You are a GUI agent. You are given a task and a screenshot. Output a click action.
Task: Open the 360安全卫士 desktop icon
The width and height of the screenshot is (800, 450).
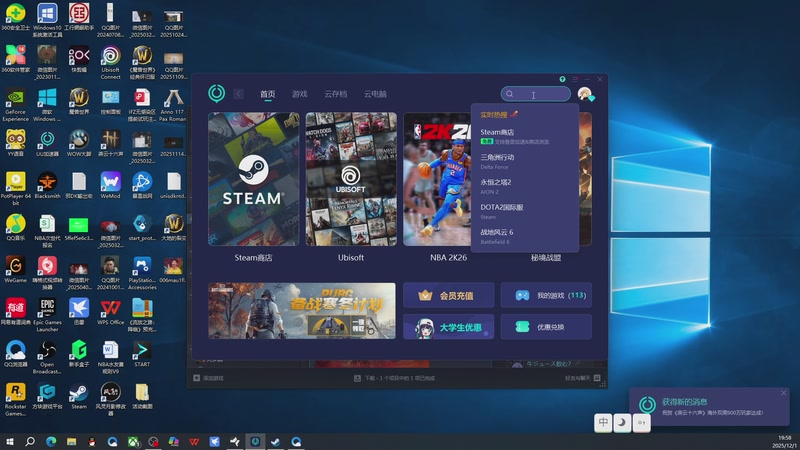(15, 17)
